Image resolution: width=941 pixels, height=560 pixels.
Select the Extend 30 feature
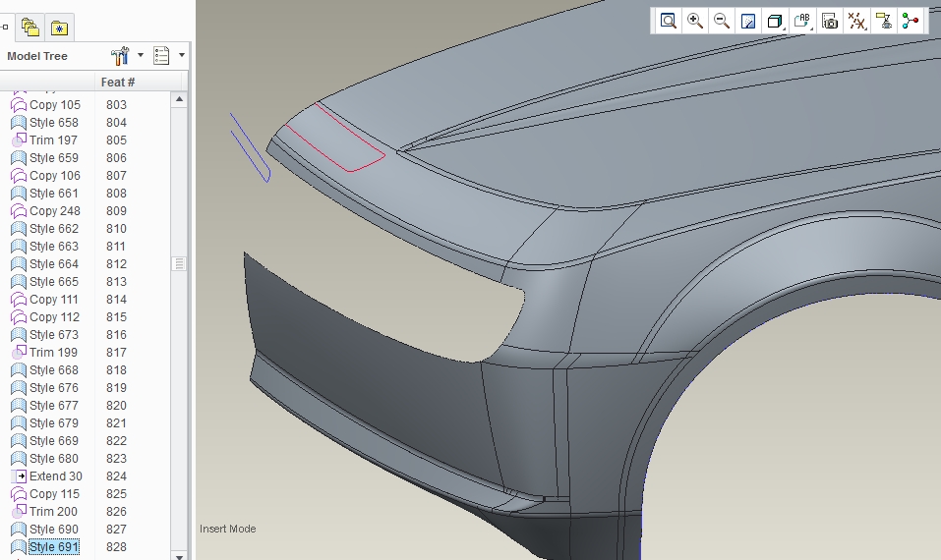point(56,476)
